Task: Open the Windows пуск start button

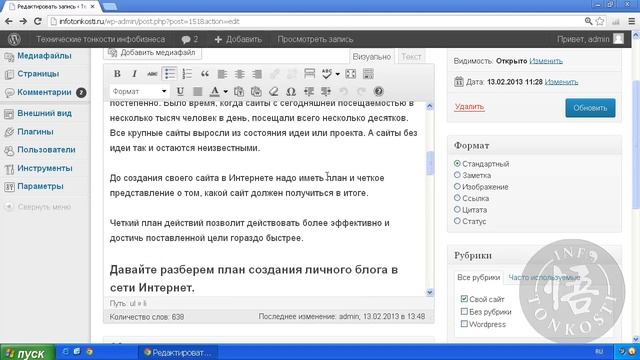Action: pos(28,352)
